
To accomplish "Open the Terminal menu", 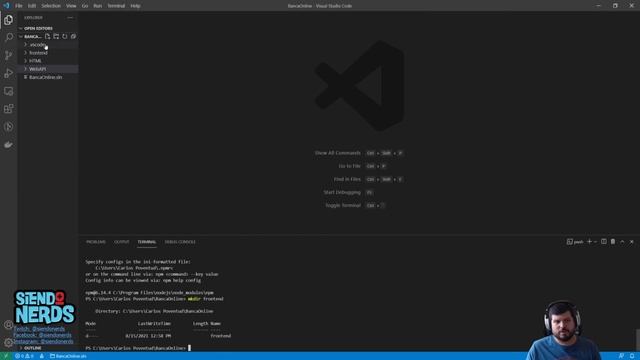I will (x=116, y=6).
